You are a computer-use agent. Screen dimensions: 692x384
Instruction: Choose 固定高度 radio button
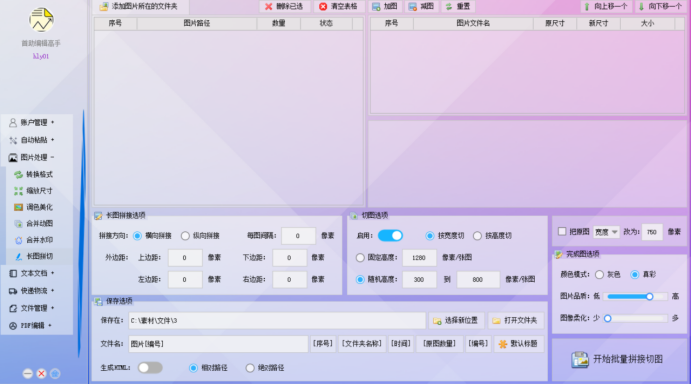[x=360, y=257]
